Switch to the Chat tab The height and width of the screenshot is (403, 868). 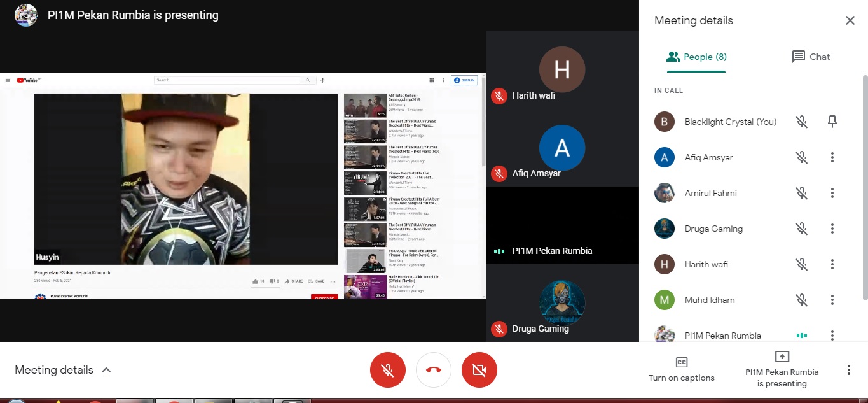tap(811, 57)
